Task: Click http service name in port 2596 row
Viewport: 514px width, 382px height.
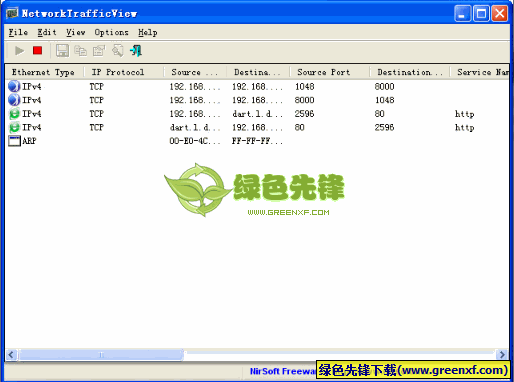Action: (464, 114)
